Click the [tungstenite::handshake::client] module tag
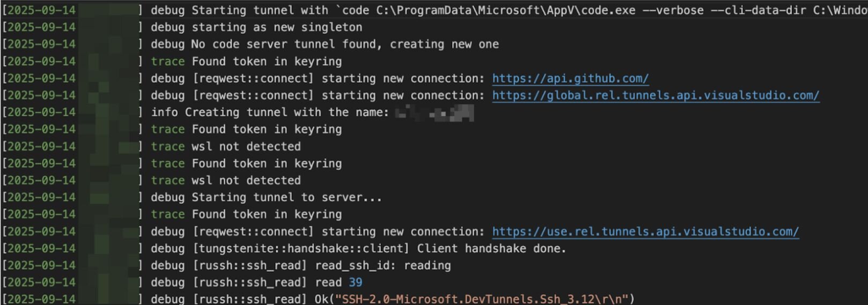 [x=301, y=249]
